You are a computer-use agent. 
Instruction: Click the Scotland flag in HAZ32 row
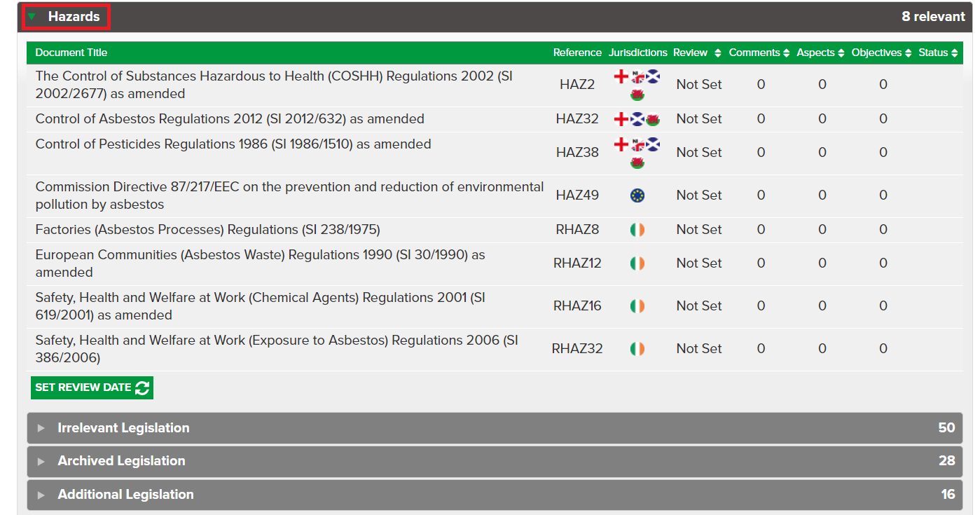pyautogui.click(x=637, y=119)
